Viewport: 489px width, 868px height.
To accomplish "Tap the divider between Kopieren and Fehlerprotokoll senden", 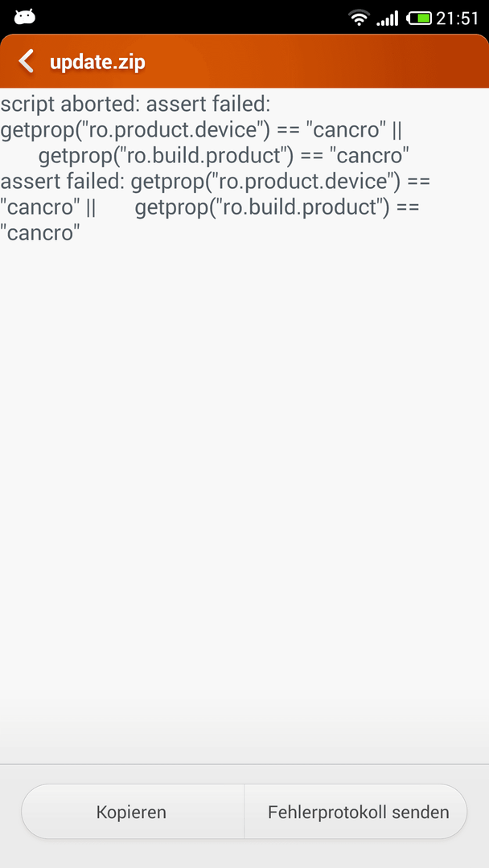I will [x=244, y=812].
